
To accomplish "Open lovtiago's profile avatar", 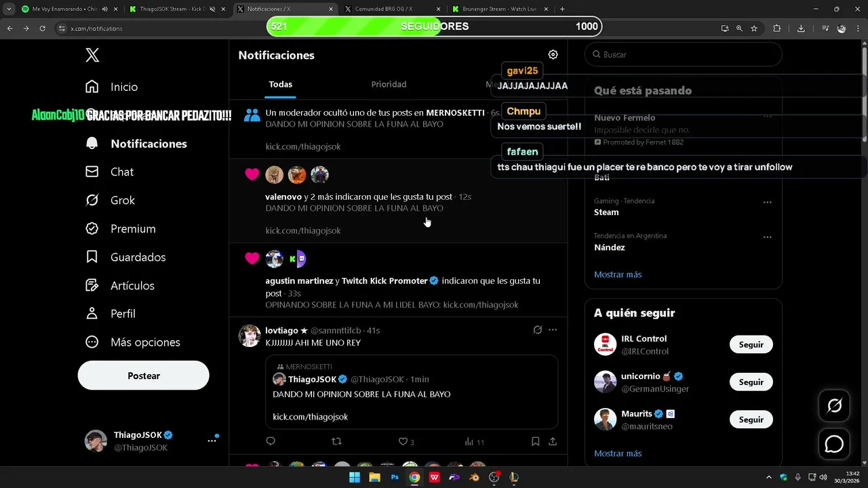I will coord(250,336).
